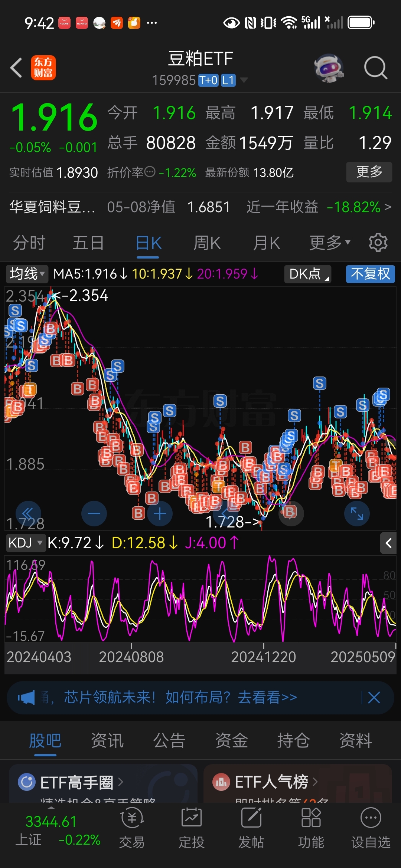Open 华夏饲料豆 fund name link
Image resolution: width=401 pixels, height=868 pixels.
click(x=52, y=207)
